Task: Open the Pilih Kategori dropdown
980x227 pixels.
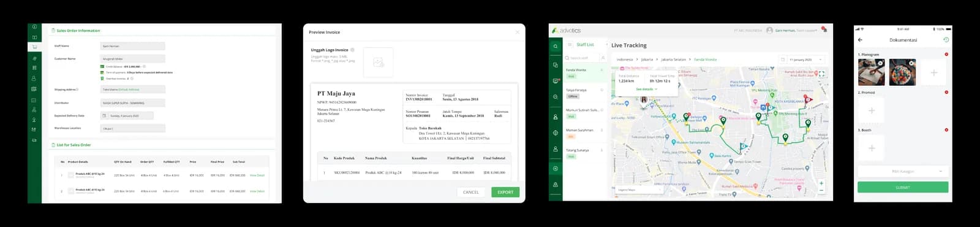Action: click(x=903, y=171)
